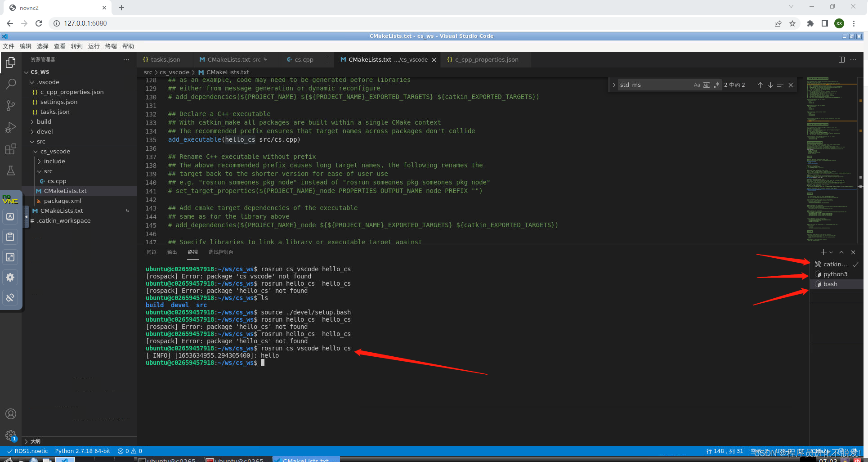Screen dimensions: 868x462
Task: Select the python3 terminal instance
Action: tap(836, 274)
